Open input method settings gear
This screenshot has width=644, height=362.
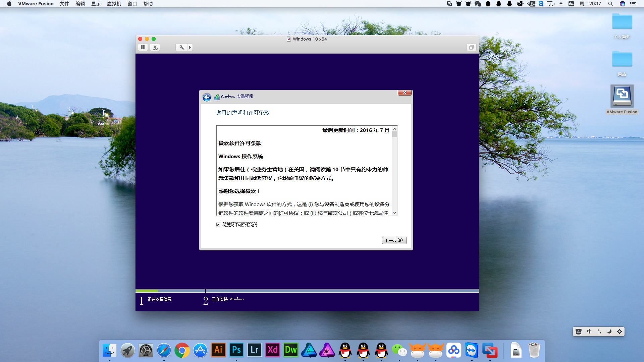pyautogui.click(x=620, y=331)
